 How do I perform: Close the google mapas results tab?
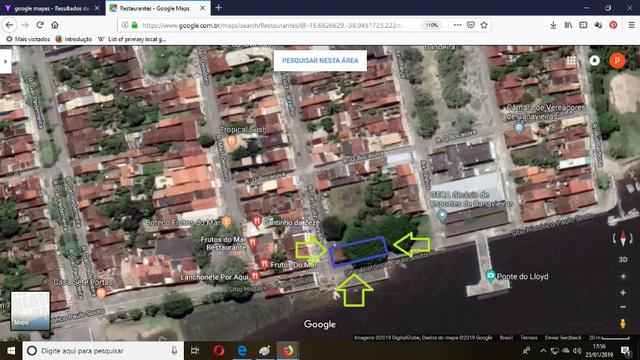97,8
